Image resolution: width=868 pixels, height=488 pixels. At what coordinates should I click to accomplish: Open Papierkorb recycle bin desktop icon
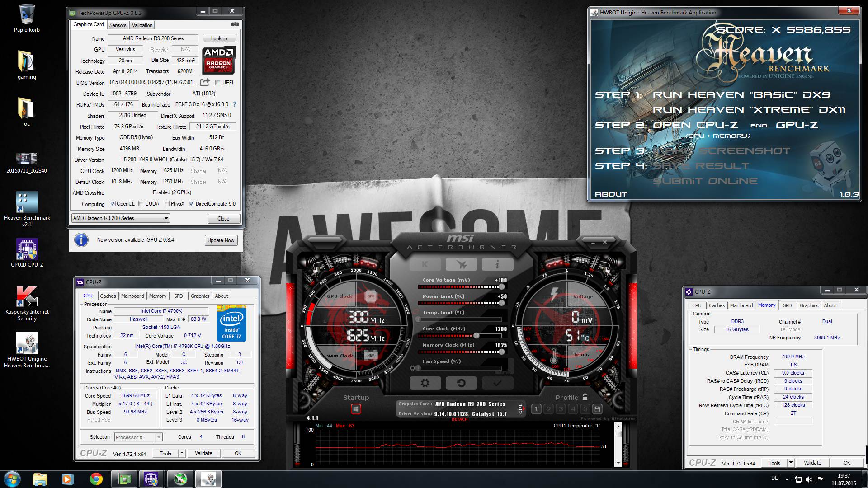point(27,19)
